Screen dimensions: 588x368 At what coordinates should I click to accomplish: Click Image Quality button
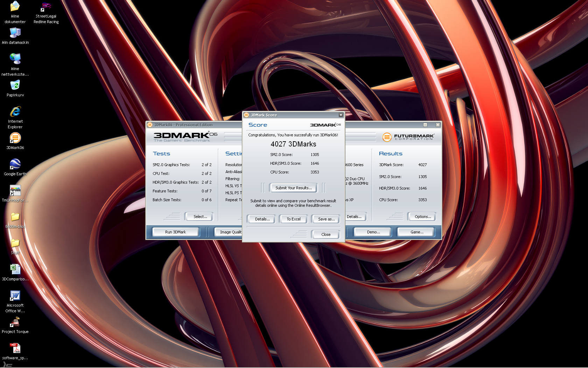229,232
